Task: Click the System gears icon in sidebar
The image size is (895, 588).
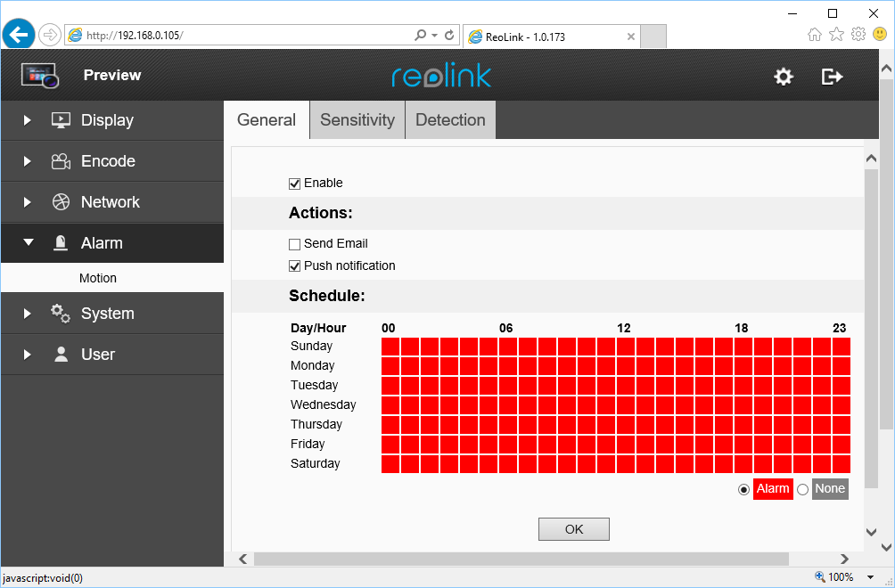Action: (x=61, y=314)
